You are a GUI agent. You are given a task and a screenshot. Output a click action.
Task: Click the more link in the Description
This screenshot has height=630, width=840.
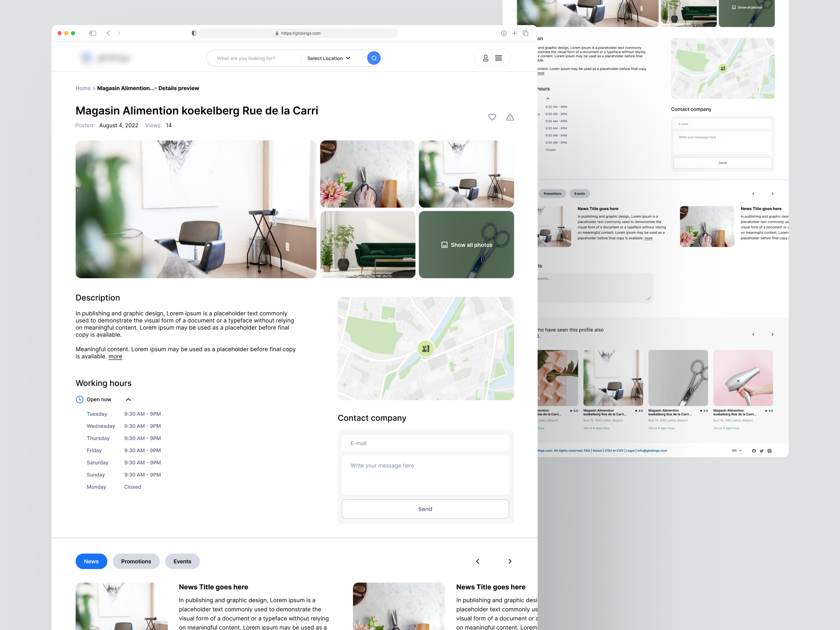click(115, 356)
